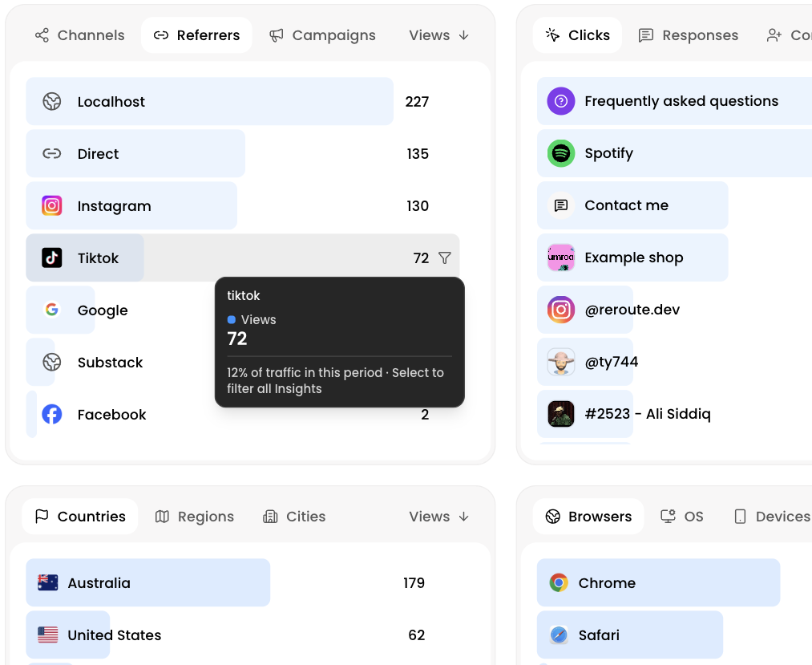This screenshot has width=812, height=665.
Task: Click the Browsers globe tab icon
Action: coord(553,517)
